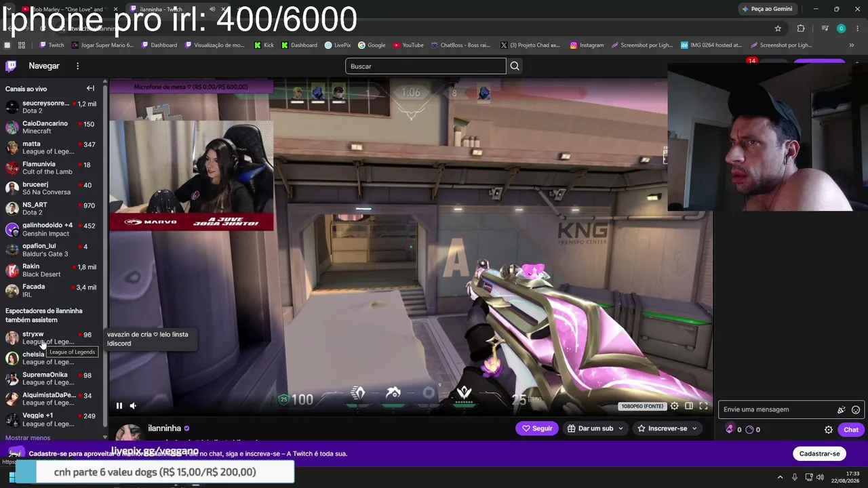Open the Instagram bookmark
868x488 pixels.
tap(587, 45)
